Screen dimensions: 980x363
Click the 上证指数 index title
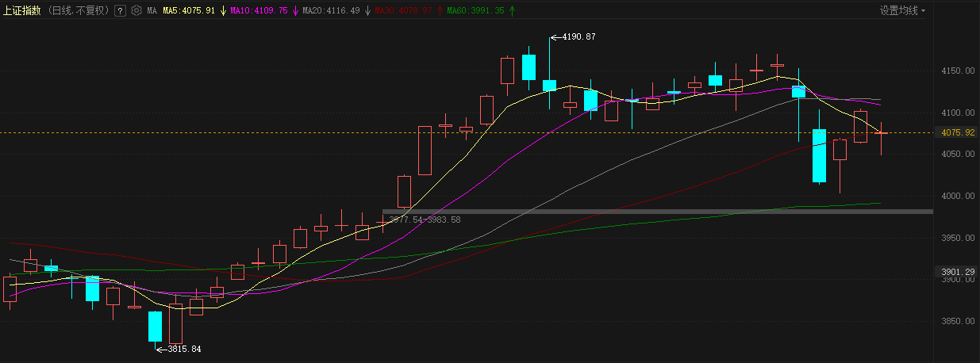coord(22,11)
